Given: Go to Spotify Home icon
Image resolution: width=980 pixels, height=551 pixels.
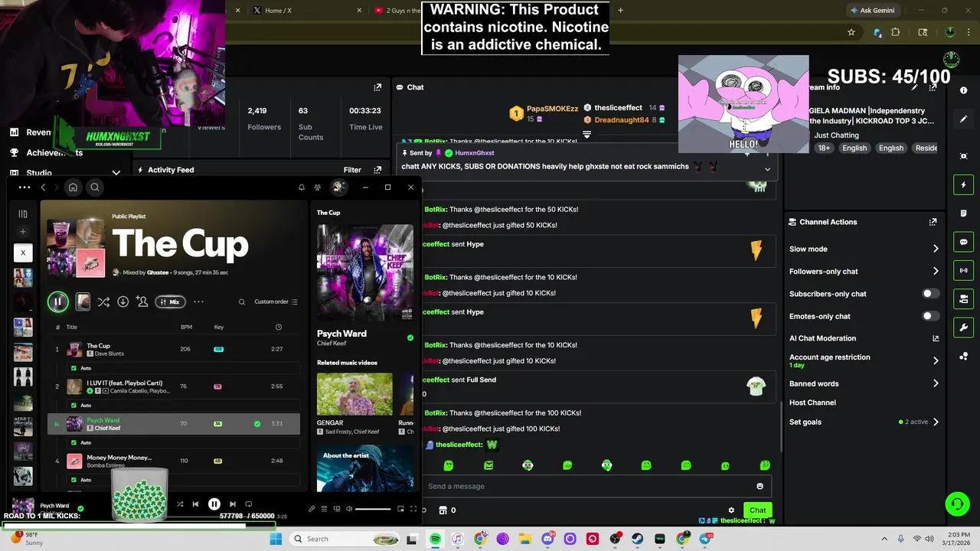Looking at the screenshot, I should click(73, 187).
